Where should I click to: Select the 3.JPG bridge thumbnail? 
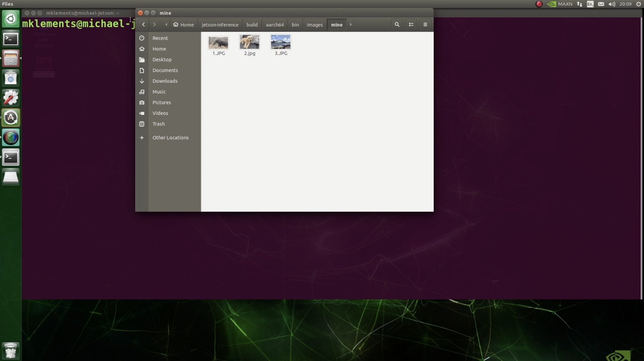click(x=280, y=42)
